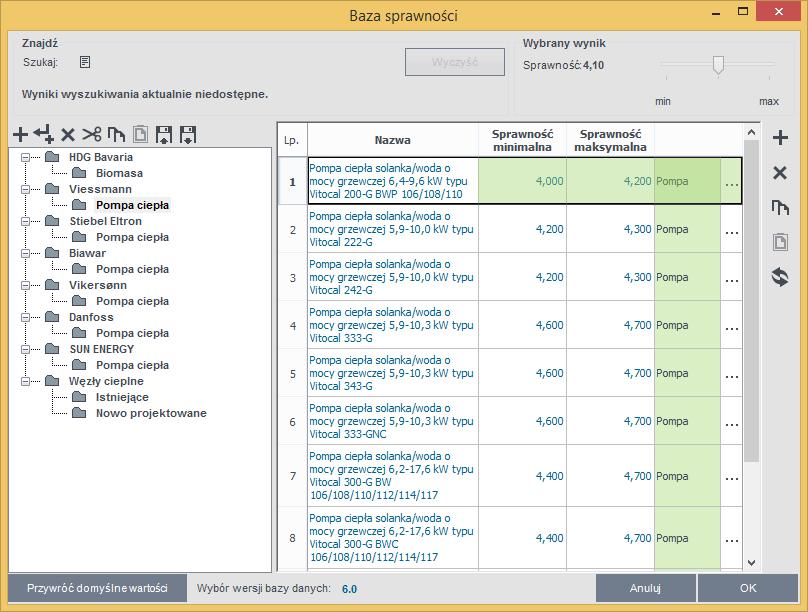Viewport: 808px width, 612px height.
Task: Click Przywróć domyślne wartości button
Action: (97, 588)
